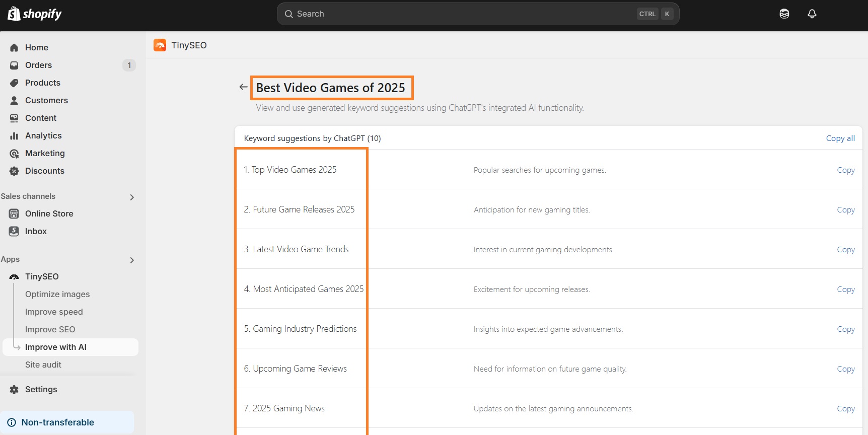Copy the Top Video Games 2025 keyword
Image resolution: width=868 pixels, height=435 pixels.
[x=845, y=170]
